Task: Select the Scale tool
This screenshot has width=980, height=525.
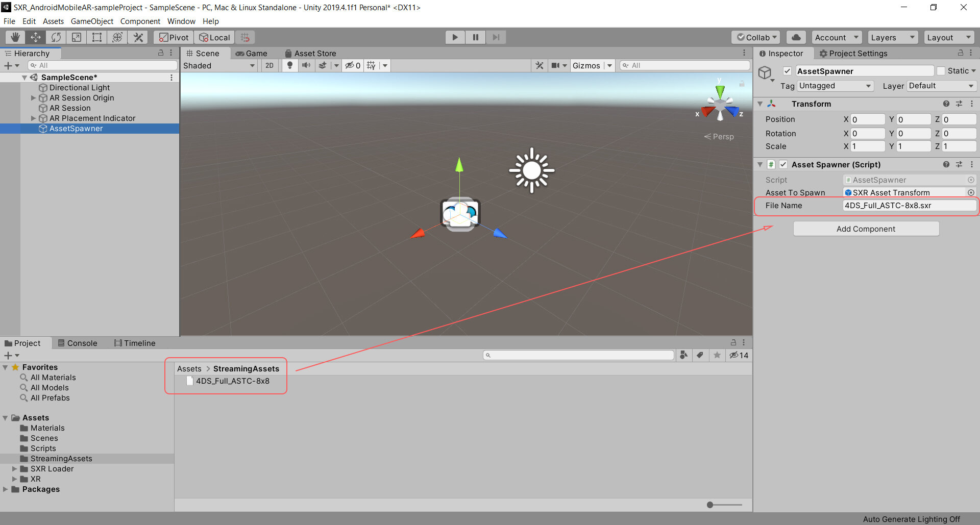Action: click(77, 37)
